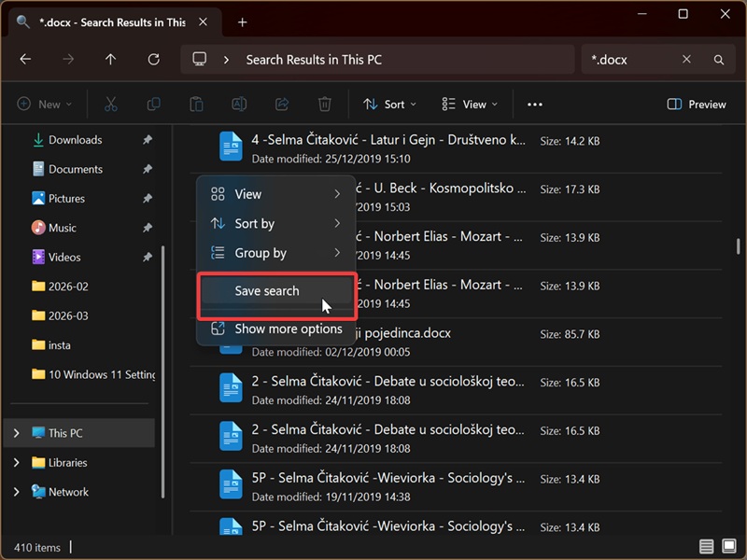The height and width of the screenshot is (560, 747).
Task: Expand the This PC tree node
Action: (17, 433)
